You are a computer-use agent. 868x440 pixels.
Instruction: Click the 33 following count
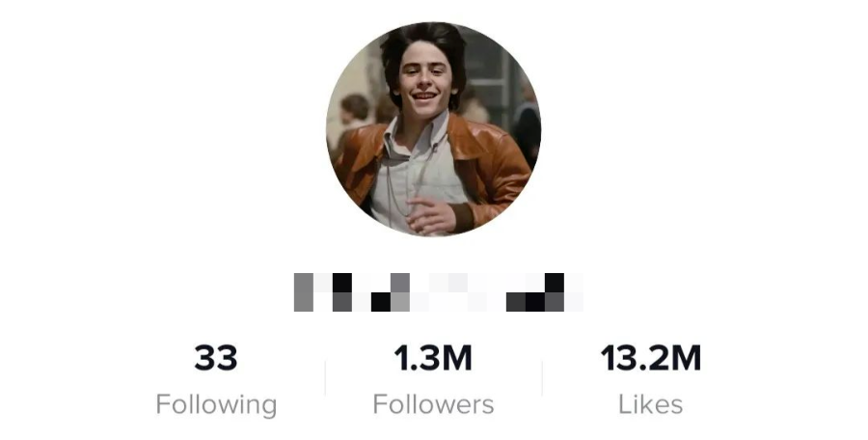(x=216, y=358)
